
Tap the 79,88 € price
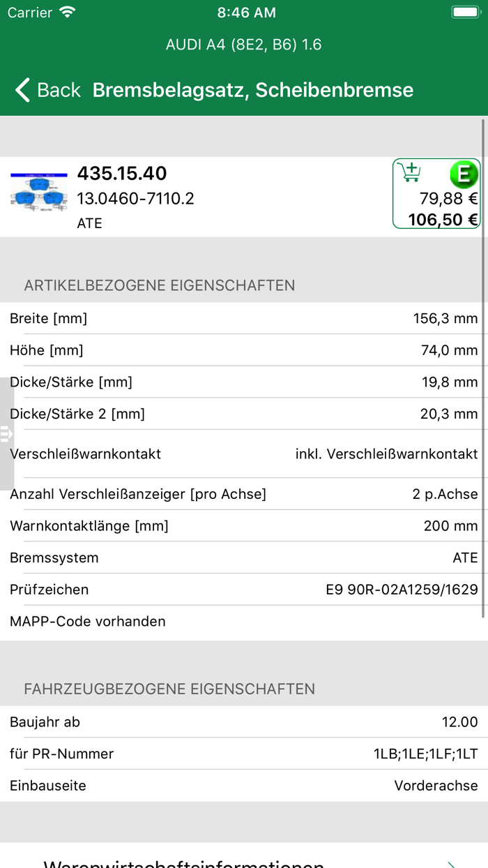pos(448,199)
